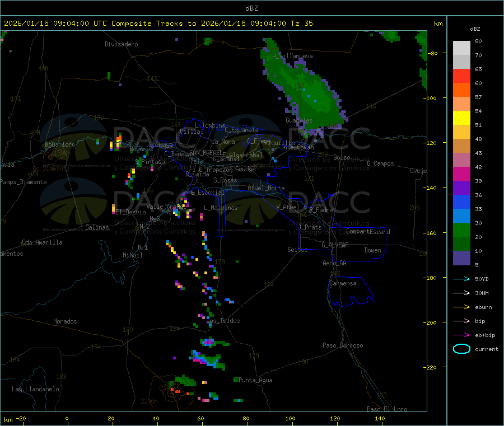504x426 pixels.
Task: Click the 'G_Campos' location label
Action: (381, 163)
